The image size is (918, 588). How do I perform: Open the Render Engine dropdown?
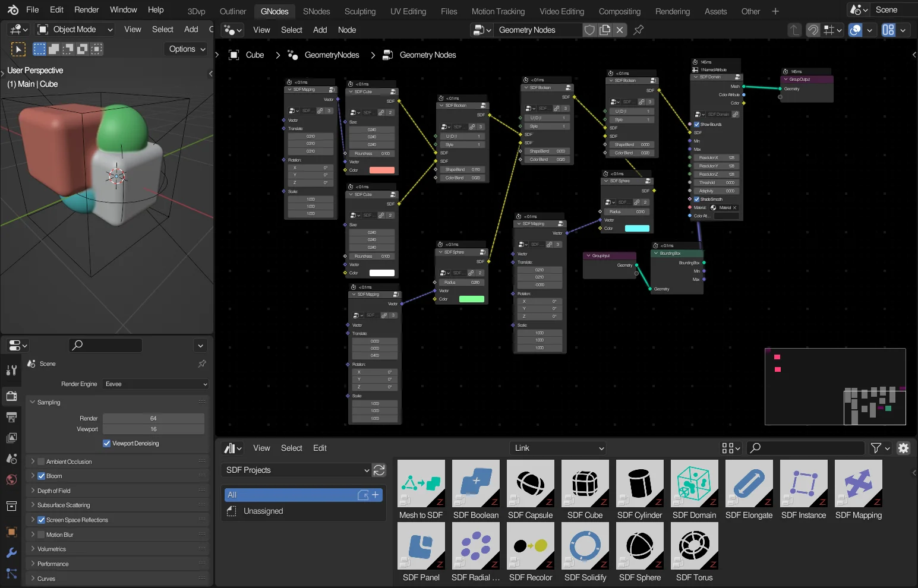click(x=155, y=384)
